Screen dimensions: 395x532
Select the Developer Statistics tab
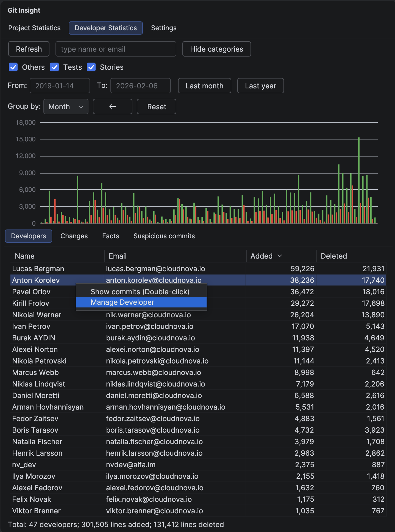click(106, 28)
